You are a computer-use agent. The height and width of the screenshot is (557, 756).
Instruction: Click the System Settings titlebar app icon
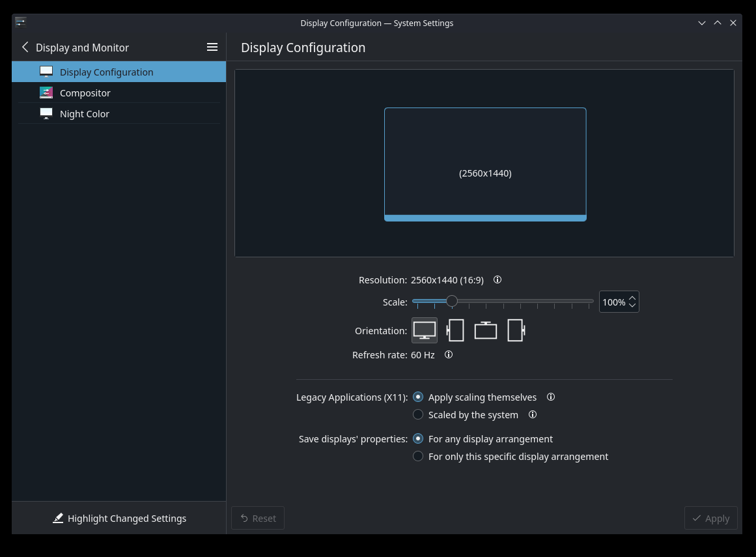click(21, 22)
